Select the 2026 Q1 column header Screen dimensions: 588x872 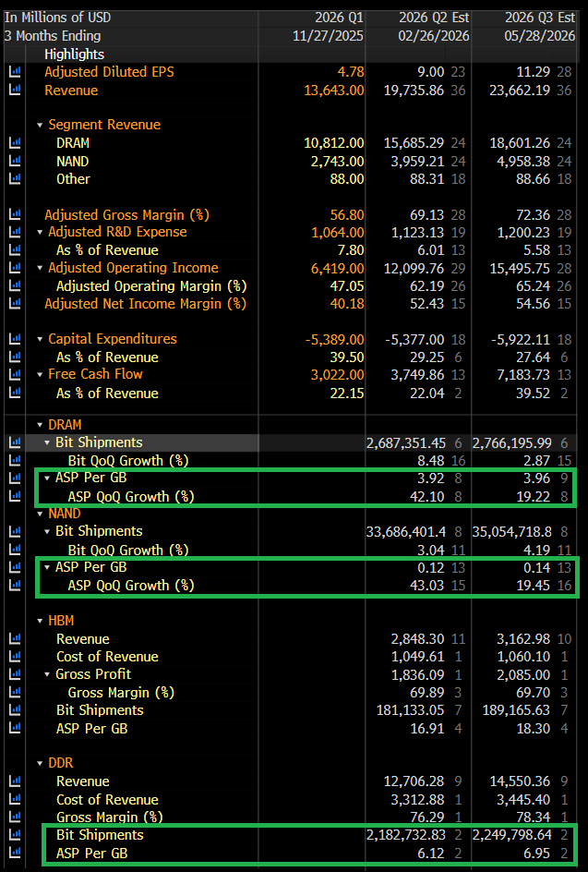pos(339,18)
